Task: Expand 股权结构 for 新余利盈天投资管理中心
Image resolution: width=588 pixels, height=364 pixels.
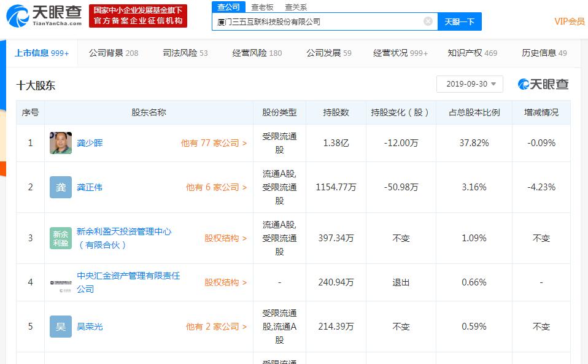Action: [225, 238]
